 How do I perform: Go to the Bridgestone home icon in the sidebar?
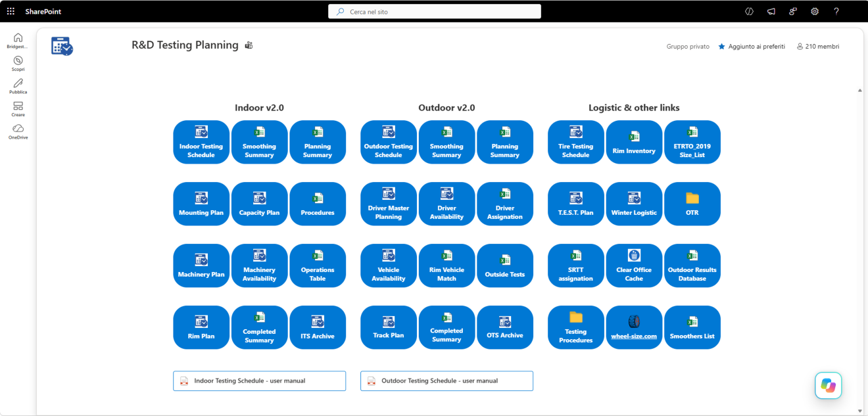(18, 41)
